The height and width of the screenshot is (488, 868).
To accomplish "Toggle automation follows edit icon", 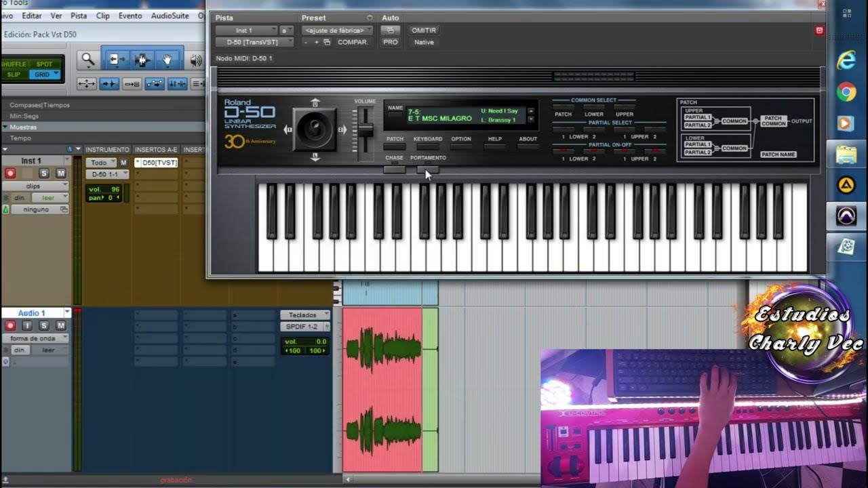I will tap(155, 84).
